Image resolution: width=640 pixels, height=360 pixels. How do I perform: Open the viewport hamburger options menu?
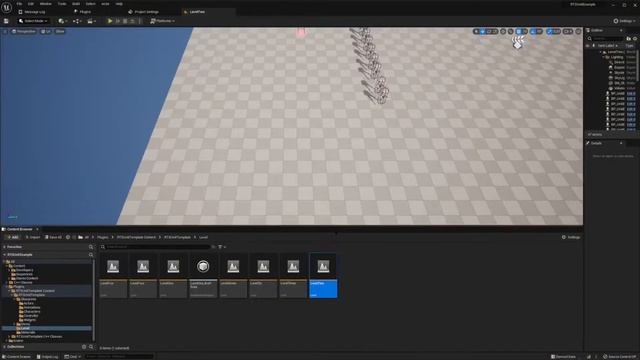[x=5, y=31]
